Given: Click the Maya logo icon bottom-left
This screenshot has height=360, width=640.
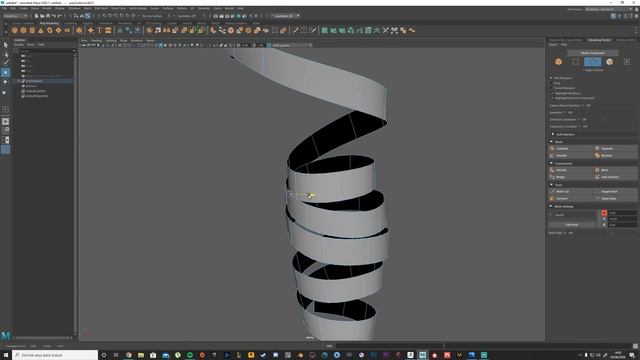Looking at the screenshot, I should click(x=6, y=336).
